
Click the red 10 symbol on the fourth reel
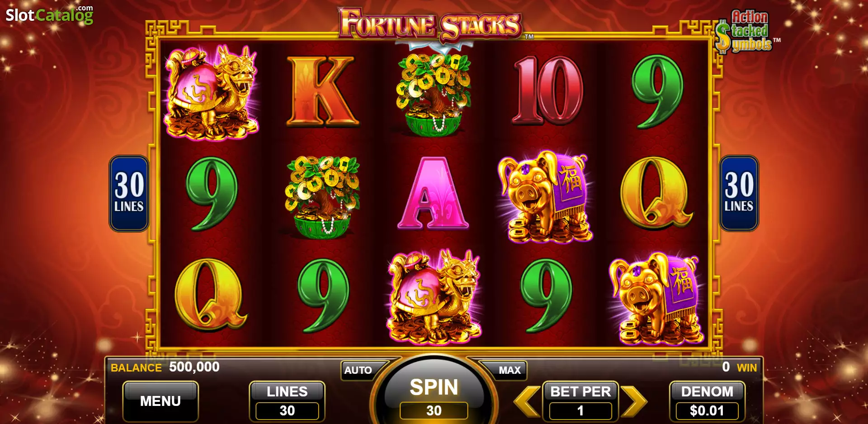click(x=547, y=91)
